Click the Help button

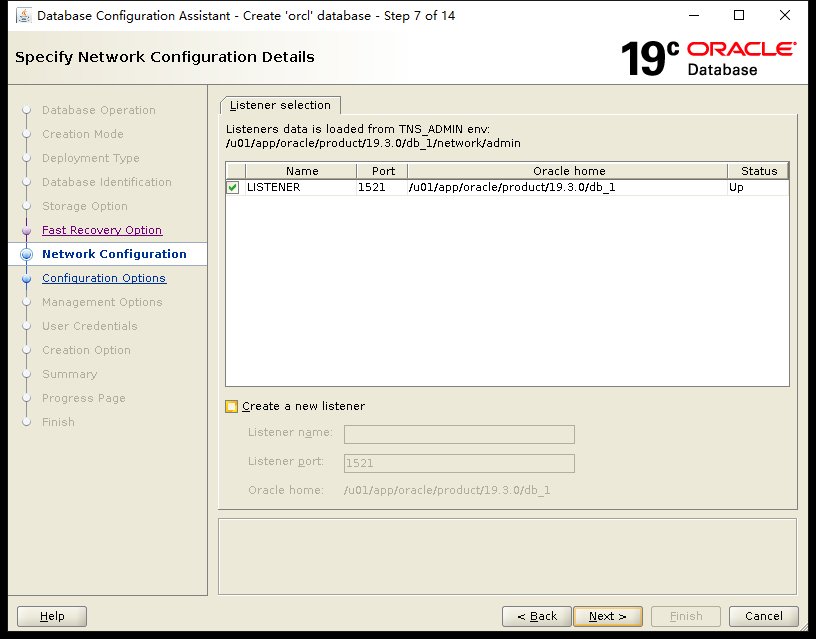pyautogui.click(x=52, y=616)
